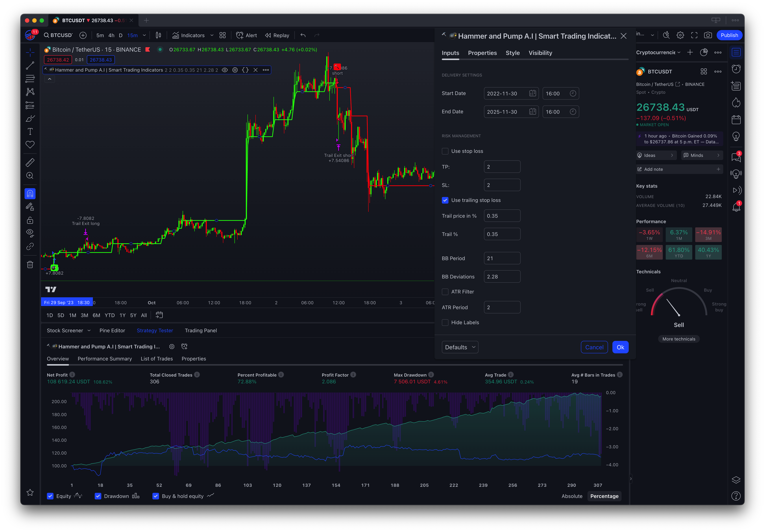The height and width of the screenshot is (532, 765).
Task: Open the candlestick chart type selector
Action: pyautogui.click(x=159, y=35)
